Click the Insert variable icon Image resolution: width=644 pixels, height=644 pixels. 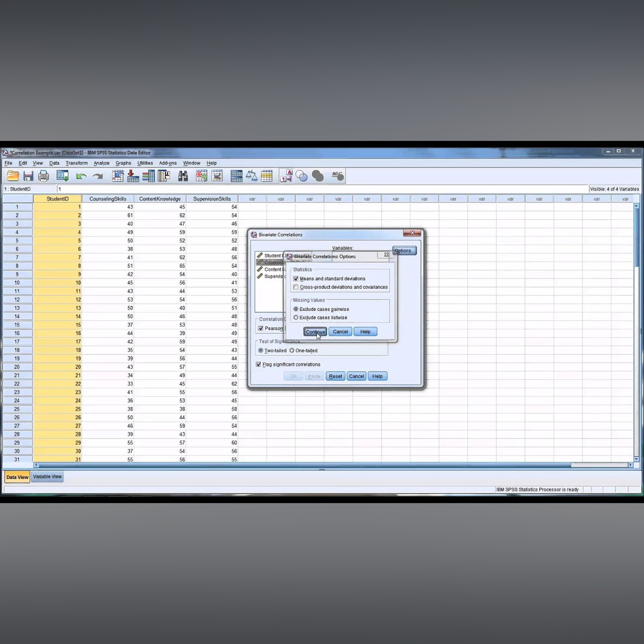(x=217, y=176)
